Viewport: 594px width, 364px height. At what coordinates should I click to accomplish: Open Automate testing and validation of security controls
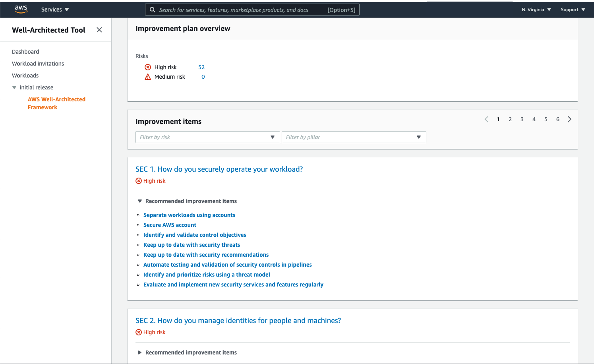pyautogui.click(x=227, y=265)
